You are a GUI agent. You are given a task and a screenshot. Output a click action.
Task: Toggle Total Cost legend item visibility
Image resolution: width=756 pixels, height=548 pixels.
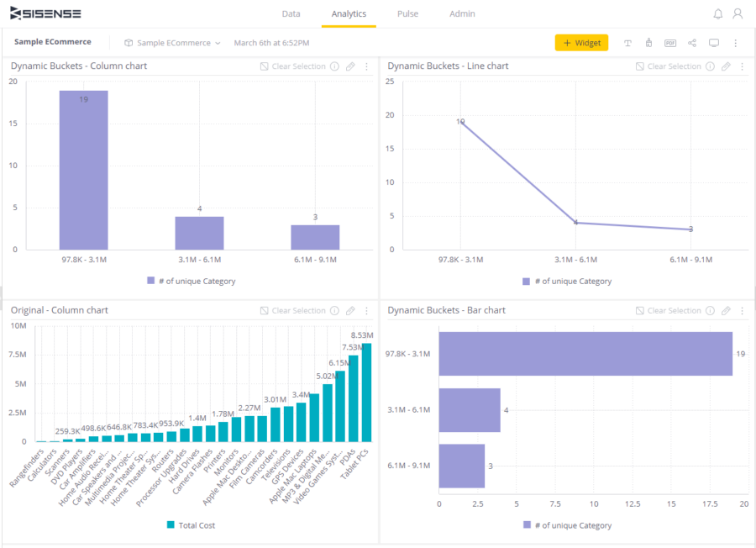(191, 524)
